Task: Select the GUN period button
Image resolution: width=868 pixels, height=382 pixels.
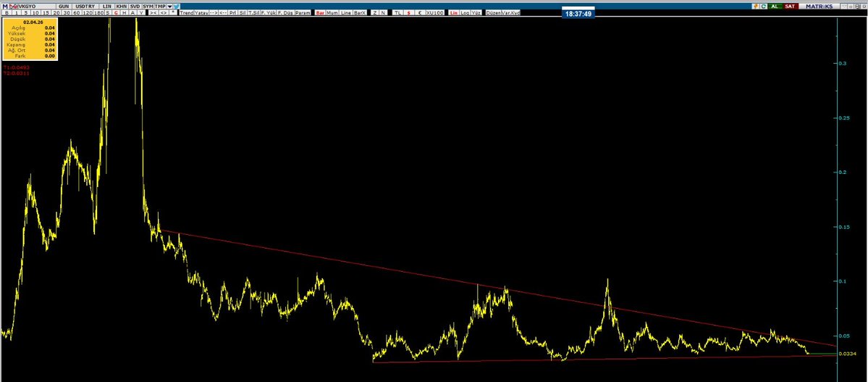Action: click(x=64, y=6)
